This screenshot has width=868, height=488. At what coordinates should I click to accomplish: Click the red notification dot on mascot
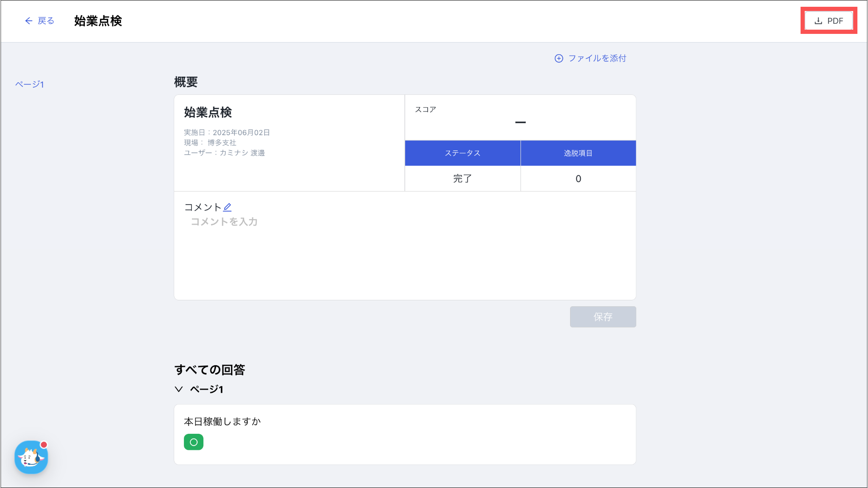[x=44, y=445]
